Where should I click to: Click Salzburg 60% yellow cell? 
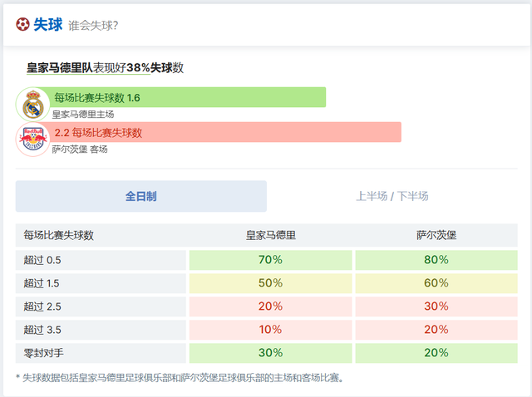click(436, 283)
